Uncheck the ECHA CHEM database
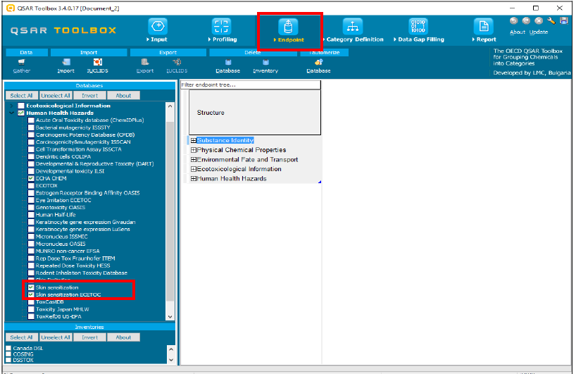 click(x=31, y=179)
